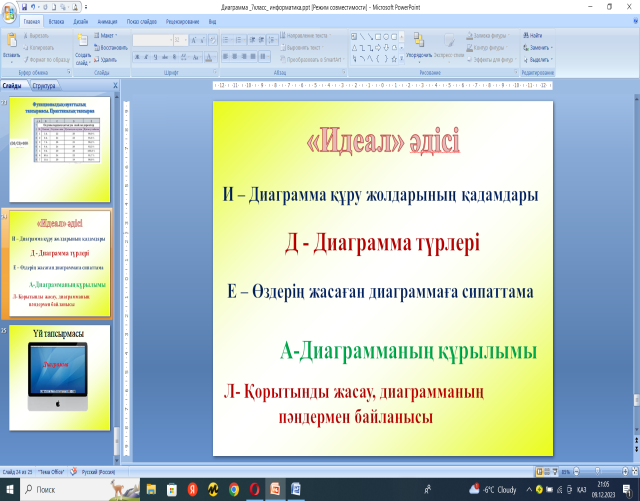Toggle bold text formatting

pos(138,57)
